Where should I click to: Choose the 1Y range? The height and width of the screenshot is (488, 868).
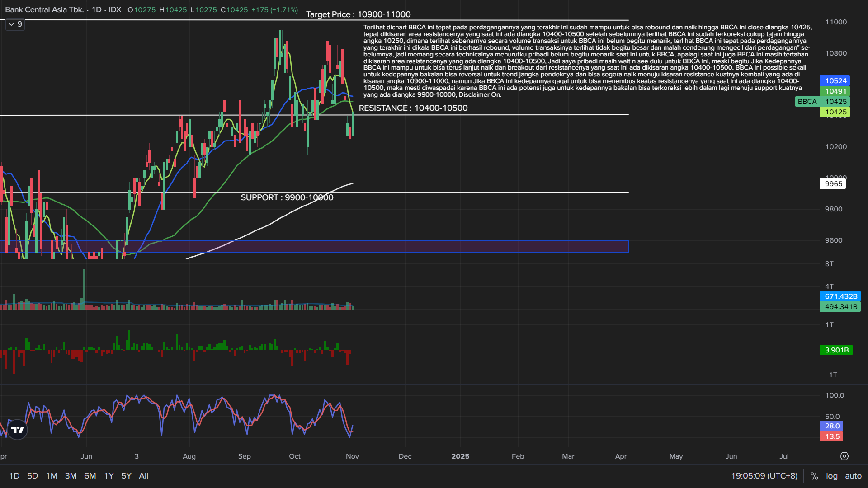click(x=109, y=476)
